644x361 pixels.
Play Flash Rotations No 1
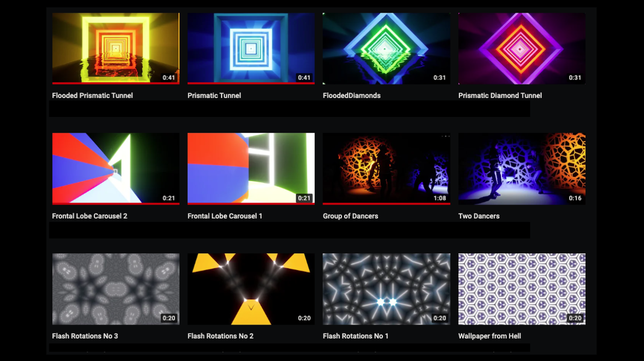(386, 289)
